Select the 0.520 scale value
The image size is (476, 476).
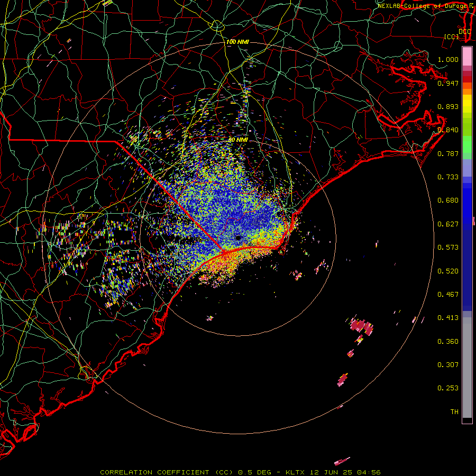448,271
